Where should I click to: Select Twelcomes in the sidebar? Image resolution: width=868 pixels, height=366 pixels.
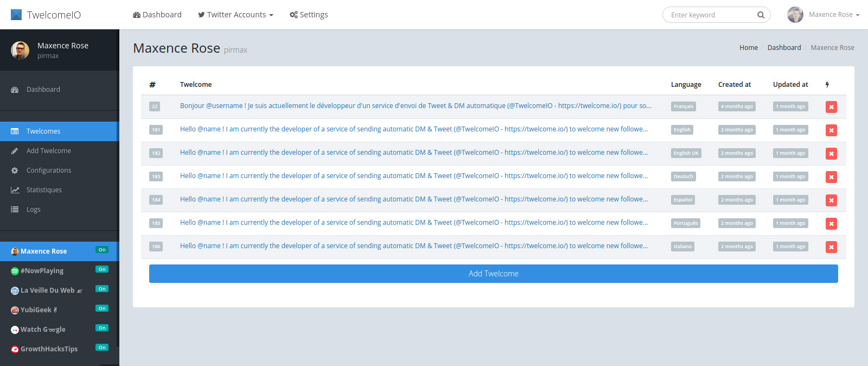pos(59,131)
